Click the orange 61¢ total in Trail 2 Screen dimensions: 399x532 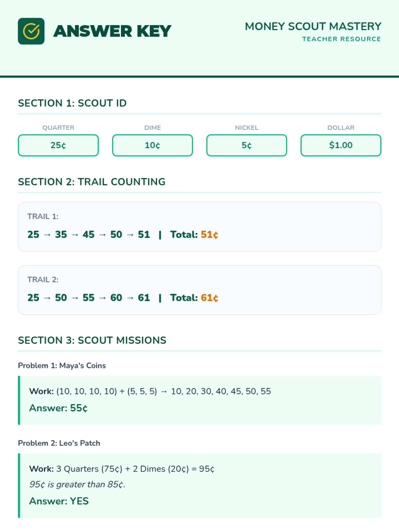pyautogui.click(x=209, y=298)
